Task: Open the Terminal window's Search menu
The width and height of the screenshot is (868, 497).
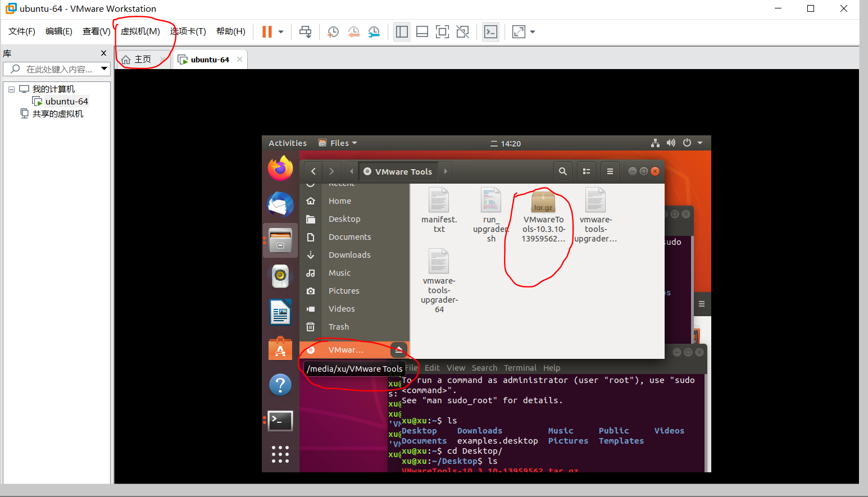Action: click(x=484, y=368)
